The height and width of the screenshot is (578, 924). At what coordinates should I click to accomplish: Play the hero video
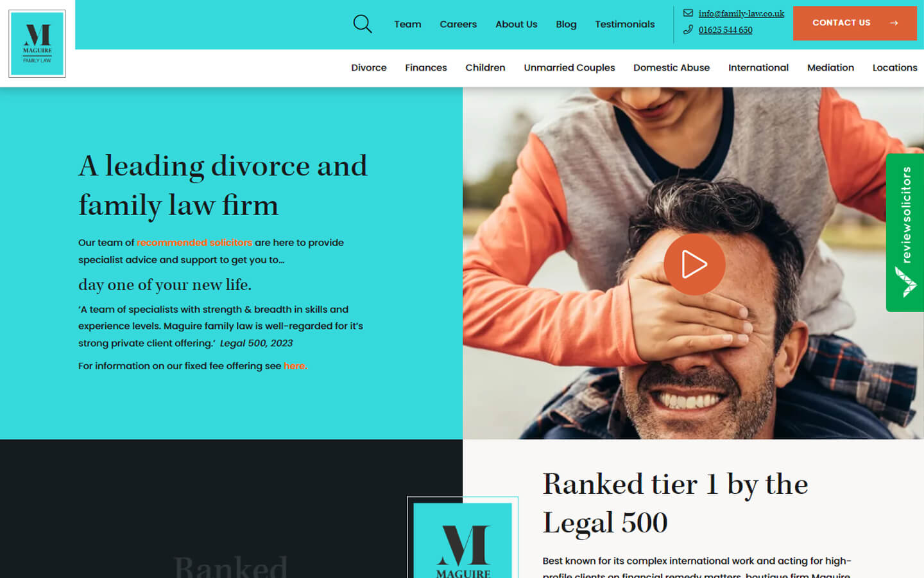[x=694, y=264]
